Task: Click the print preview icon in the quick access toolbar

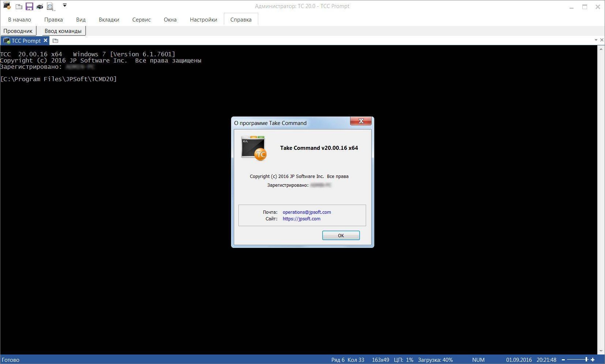Action: tap(50, 7)
